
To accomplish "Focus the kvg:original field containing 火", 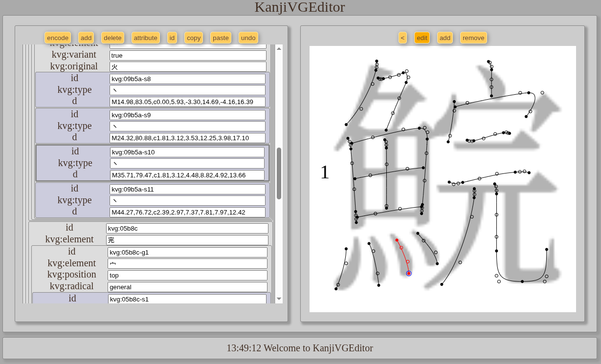I will (x=188, y=66).
